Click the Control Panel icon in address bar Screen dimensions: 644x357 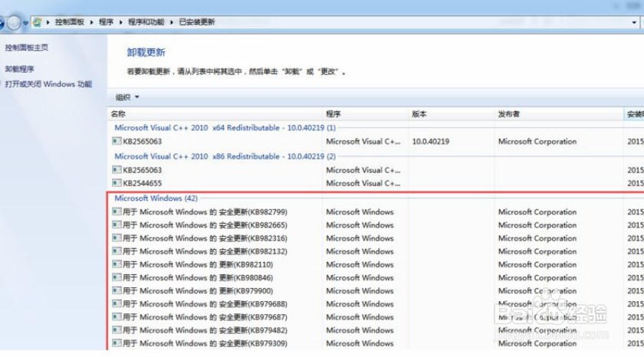point(37,21)
